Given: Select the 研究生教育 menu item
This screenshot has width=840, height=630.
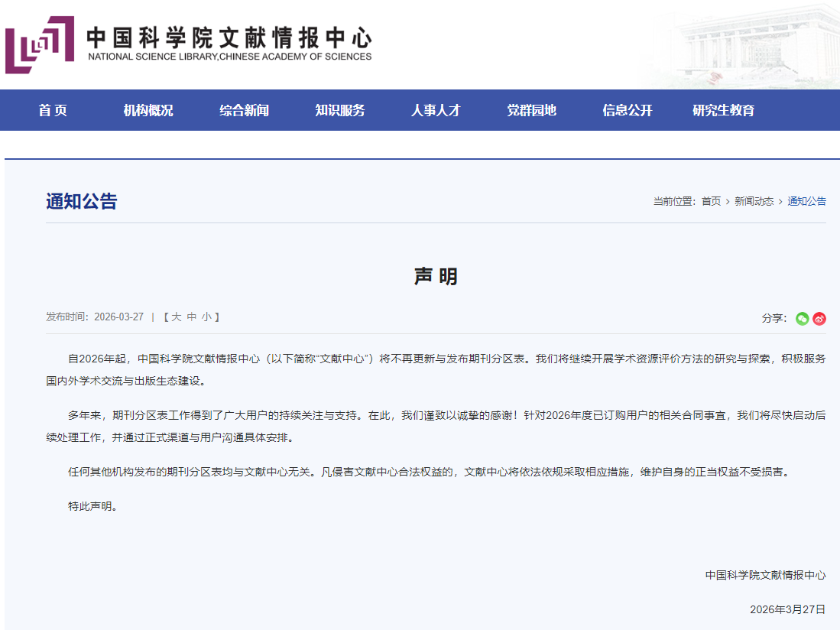Looking at the screenshot, I should [x=723, y=110].
